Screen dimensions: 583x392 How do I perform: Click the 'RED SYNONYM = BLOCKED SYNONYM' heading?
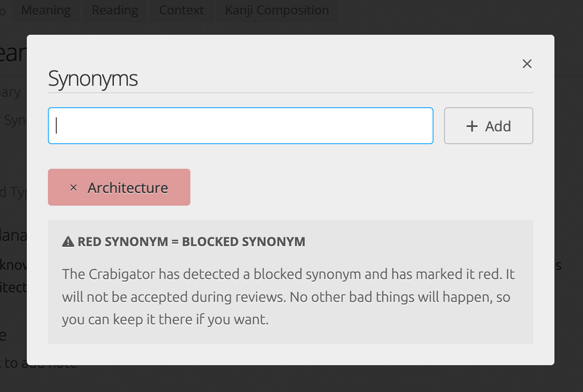pos(191,242)
